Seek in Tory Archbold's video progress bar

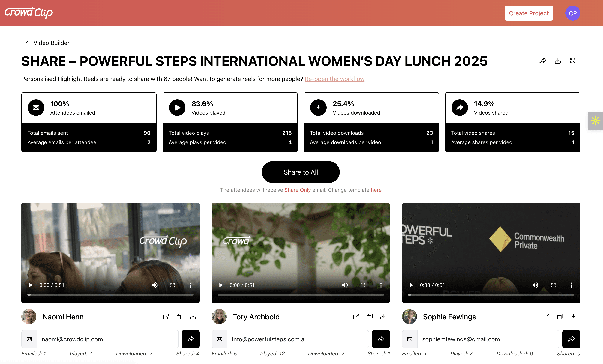301,295
